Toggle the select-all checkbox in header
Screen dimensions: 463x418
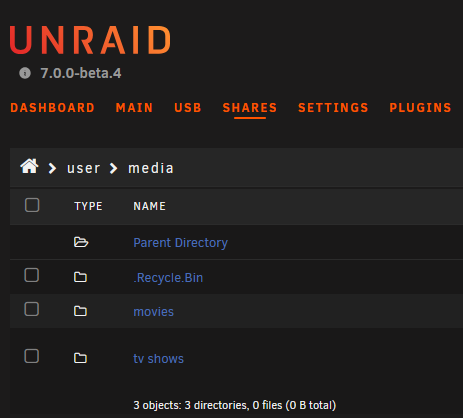(32, 205)
